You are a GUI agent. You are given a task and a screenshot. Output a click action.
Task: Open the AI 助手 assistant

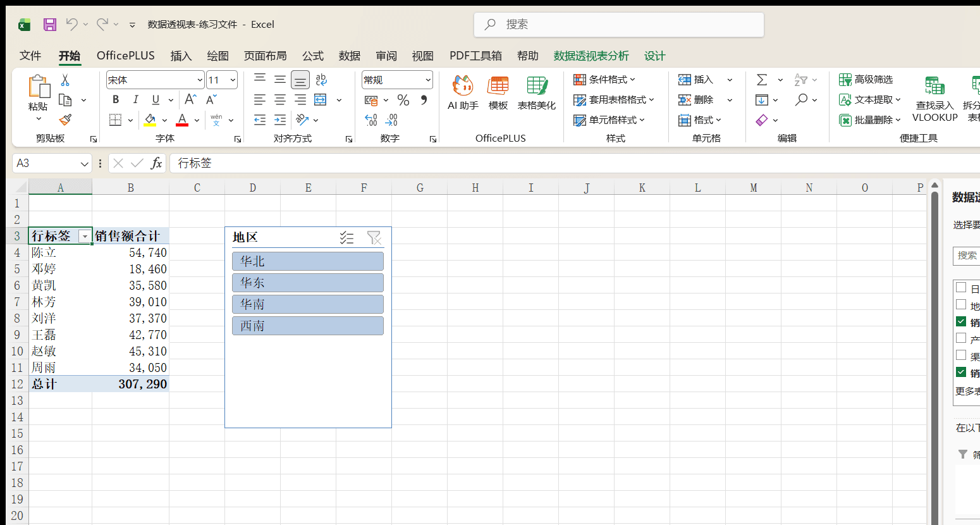pos(463,93)
